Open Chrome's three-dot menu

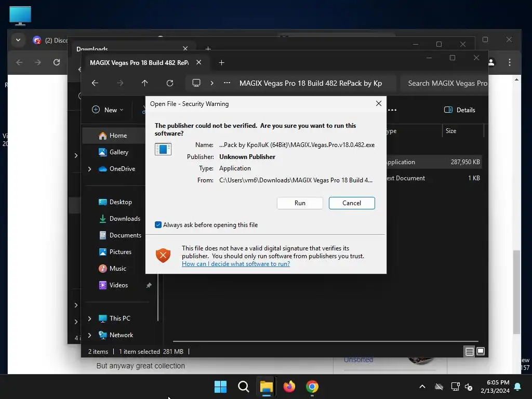(510, 62)
